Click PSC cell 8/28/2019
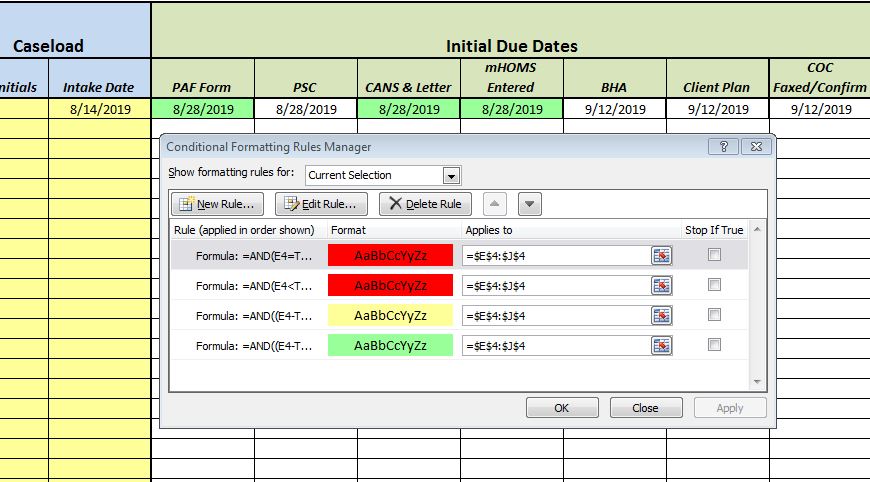The image size is (870, 482). (x=306, y=109)
